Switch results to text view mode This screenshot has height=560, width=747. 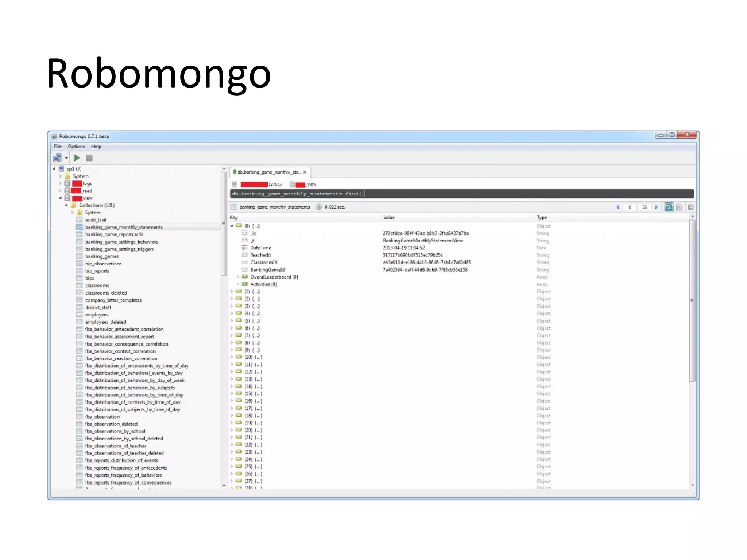[x=679, y=207]
